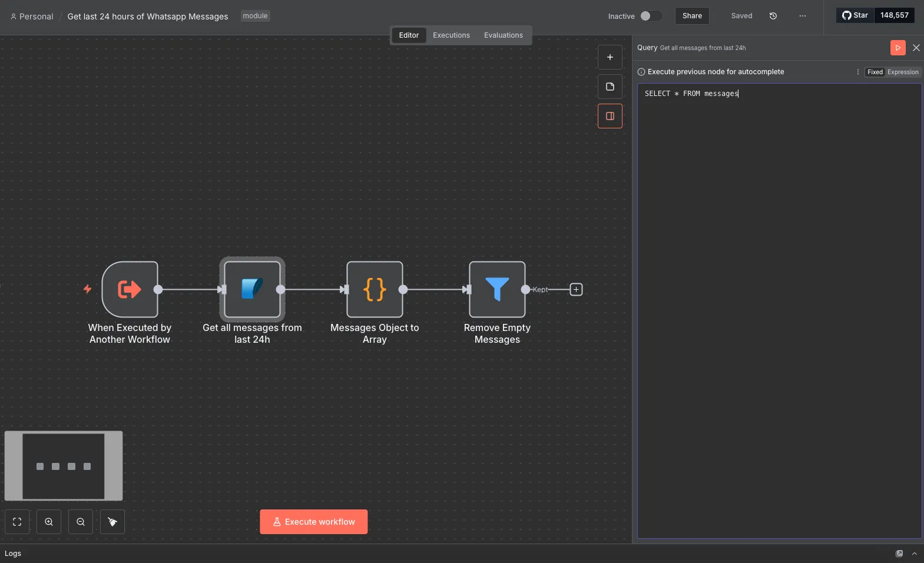This screenshot has width=924, height=563.
Task: Select the Messages Object to Array node
Action: tap(375, 289)
